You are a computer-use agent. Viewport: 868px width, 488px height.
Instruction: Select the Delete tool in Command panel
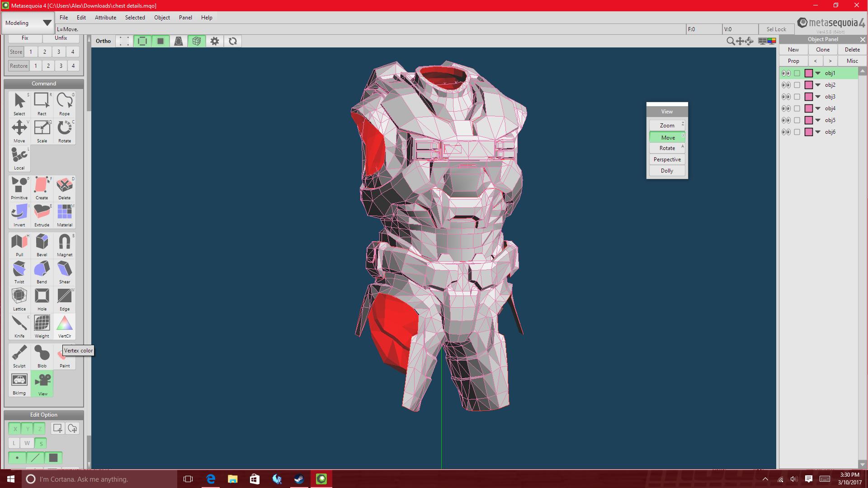(x=65, y=188)
